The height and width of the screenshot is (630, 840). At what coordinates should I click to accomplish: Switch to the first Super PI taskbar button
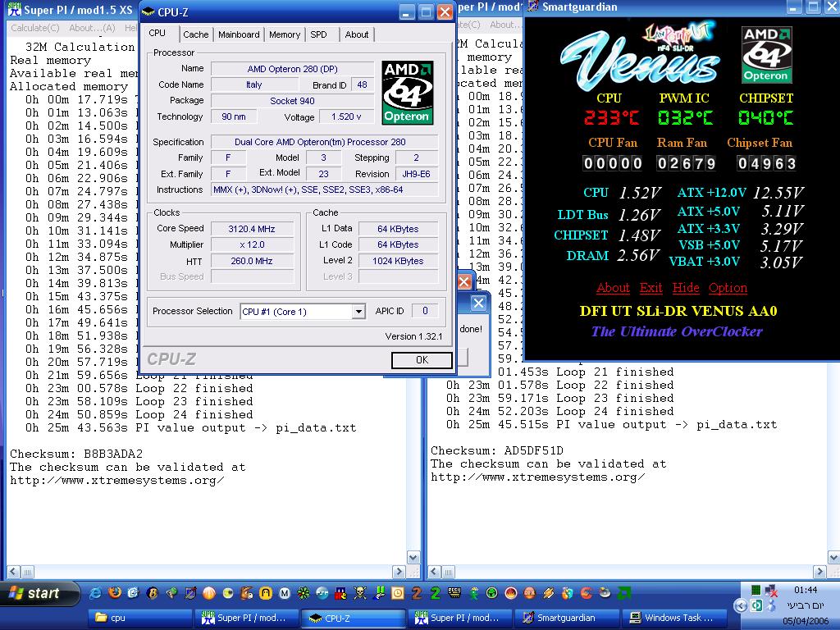coord(248,618)
